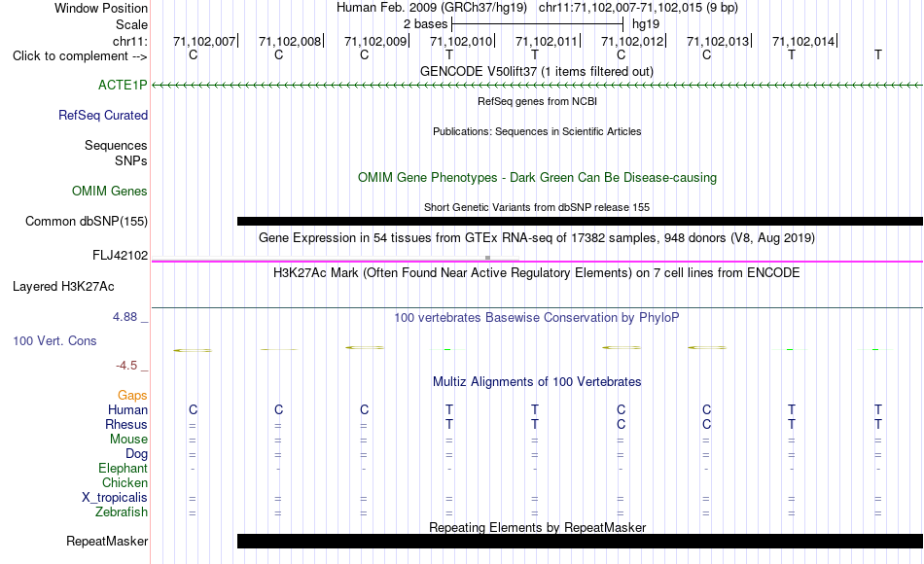Select the Scale label
The width and height of the screenshot is (924, 564).
pos(131,24)
